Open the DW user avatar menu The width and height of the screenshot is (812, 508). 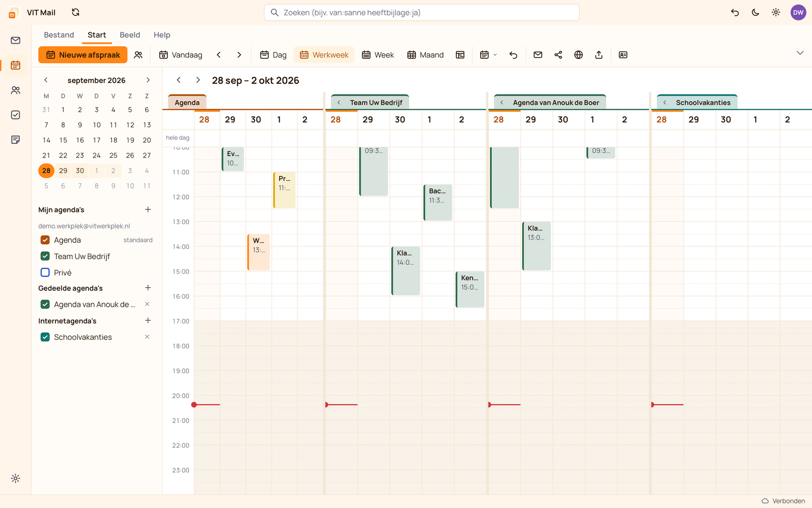tap(798, 12)
